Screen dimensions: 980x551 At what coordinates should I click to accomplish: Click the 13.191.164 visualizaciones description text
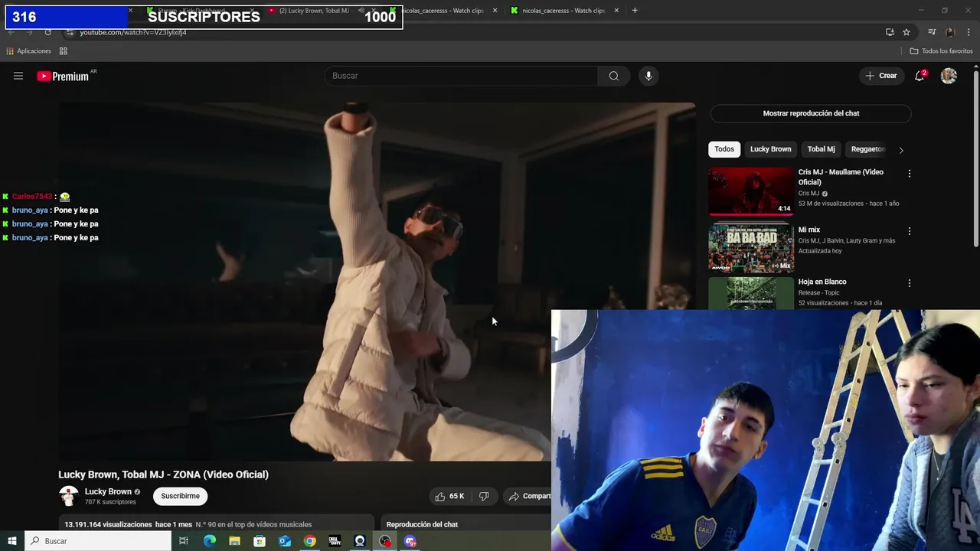coord(108,525)
